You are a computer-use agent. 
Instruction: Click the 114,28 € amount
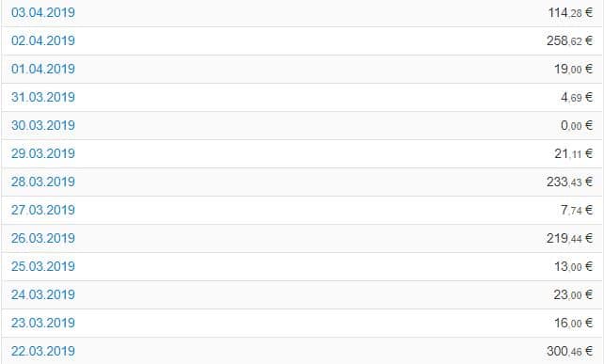click(570, 12)
